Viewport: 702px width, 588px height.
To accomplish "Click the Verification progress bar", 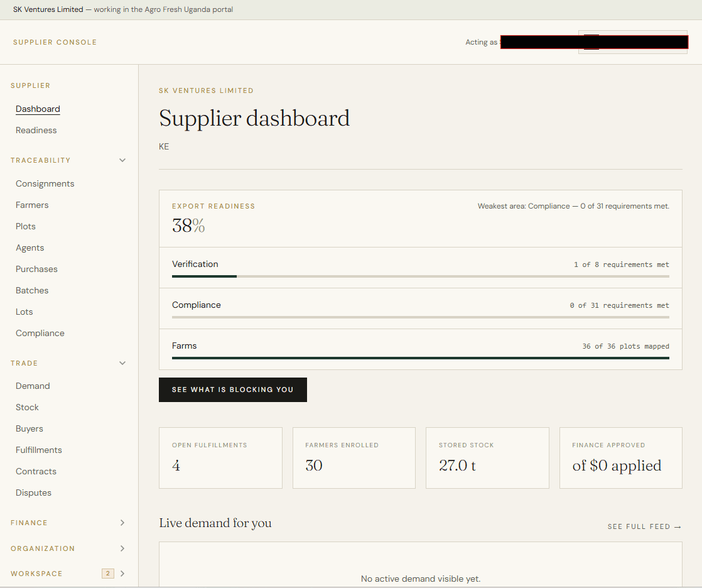I will [421, 276].
